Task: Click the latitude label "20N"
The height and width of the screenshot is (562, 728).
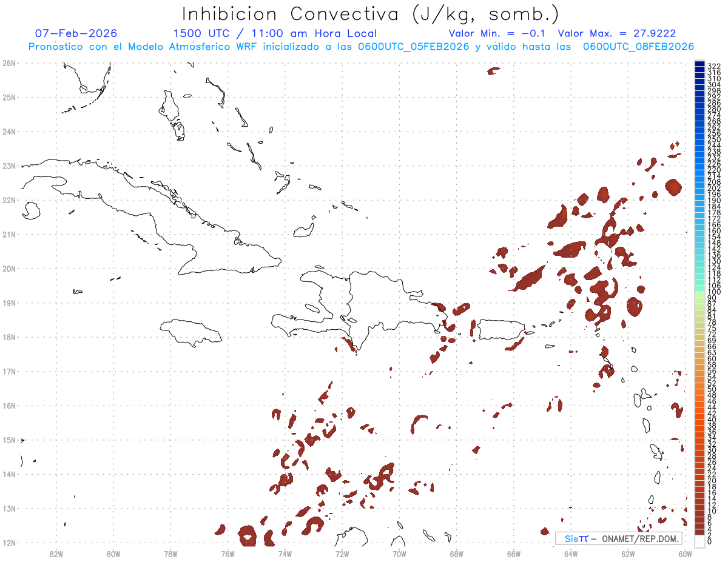Action: pyautogui.click(x=8, y=269)
